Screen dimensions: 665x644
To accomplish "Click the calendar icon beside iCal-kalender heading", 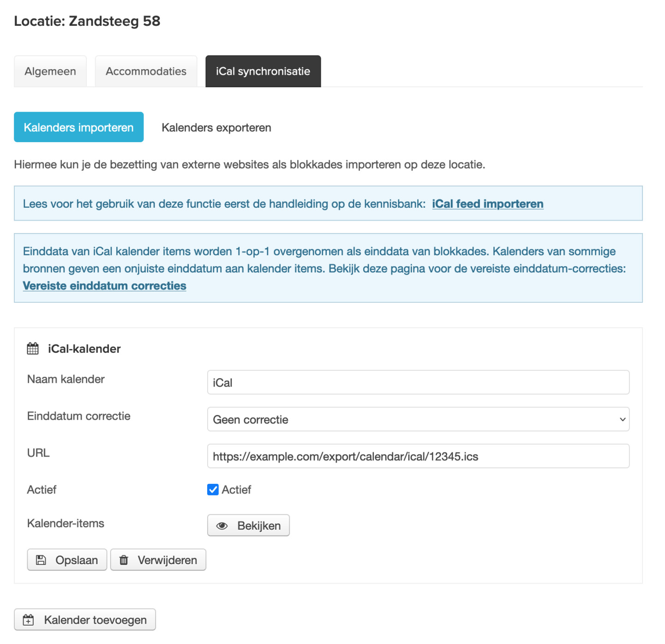I will [x=33, y=349].
